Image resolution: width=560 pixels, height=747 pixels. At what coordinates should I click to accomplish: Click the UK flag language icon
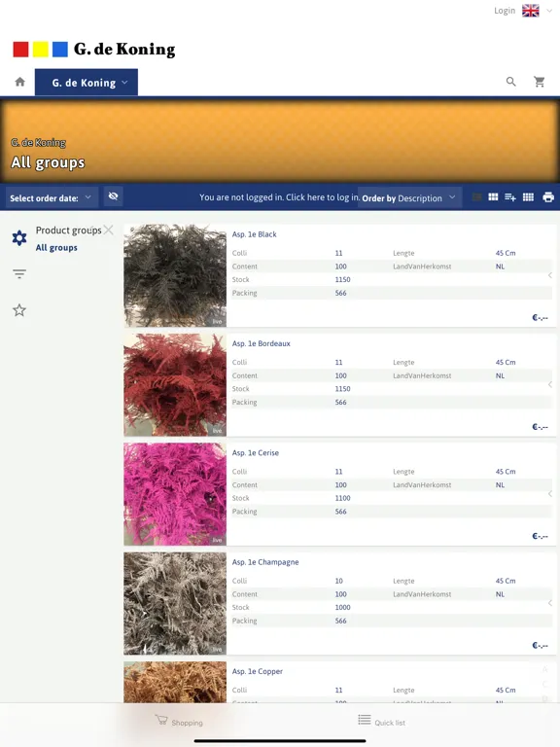(x=531, y=11)
